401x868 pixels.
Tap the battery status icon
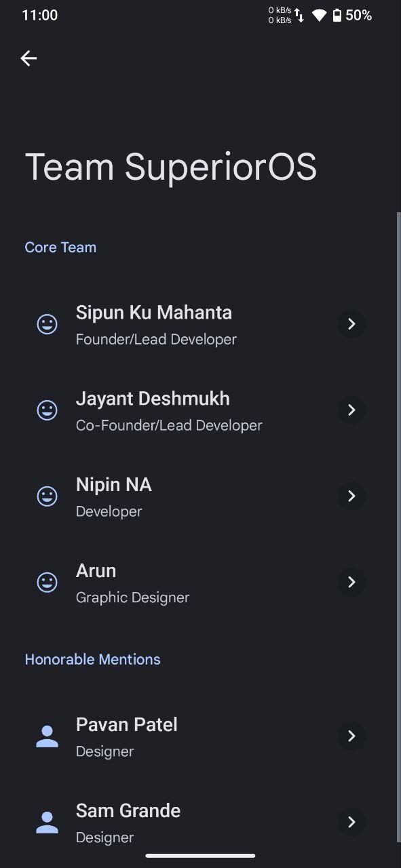coord(337,15)
